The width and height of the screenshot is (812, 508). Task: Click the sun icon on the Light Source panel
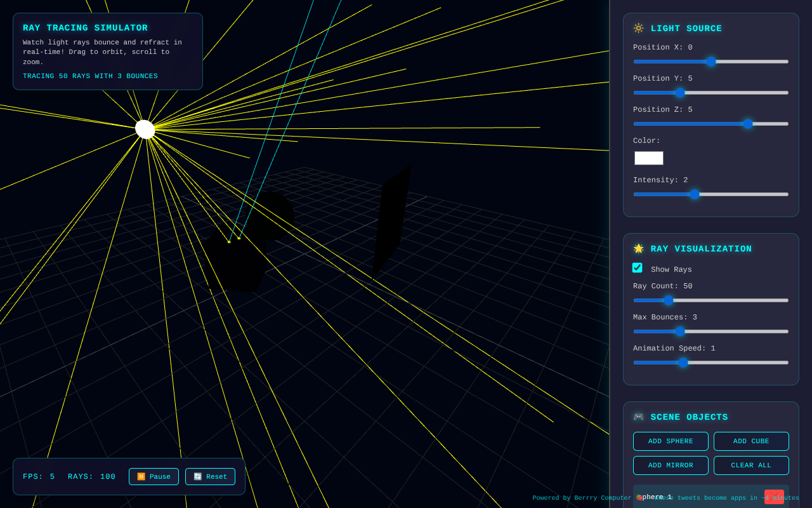point(638,28)
